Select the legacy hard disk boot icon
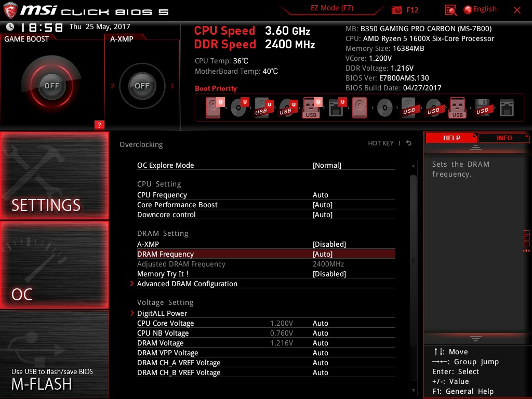Image resolution: width=532 pixels, height=399 pixels. 360,108
